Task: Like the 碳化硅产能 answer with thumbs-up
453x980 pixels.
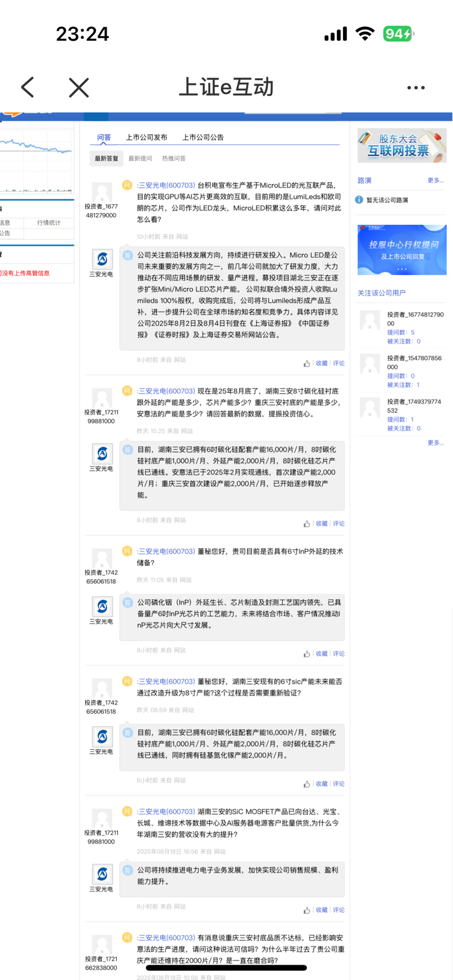Action: click(307, 524)
